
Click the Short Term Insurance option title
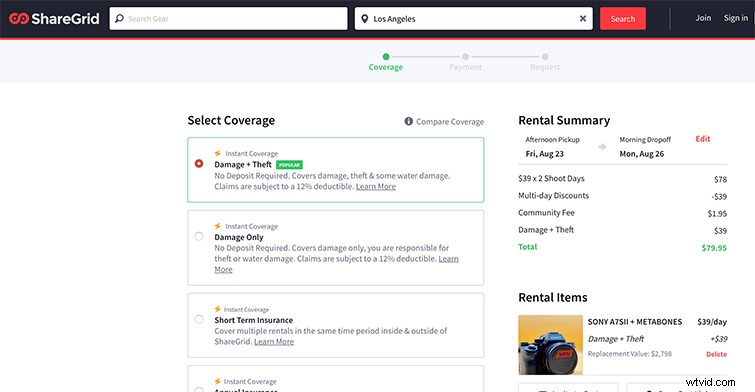[253, 320]
